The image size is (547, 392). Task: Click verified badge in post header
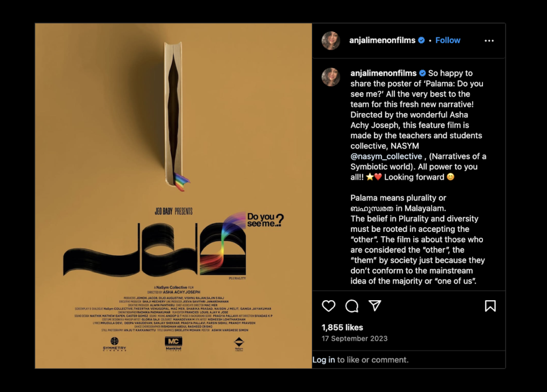(x=421, y=41)
